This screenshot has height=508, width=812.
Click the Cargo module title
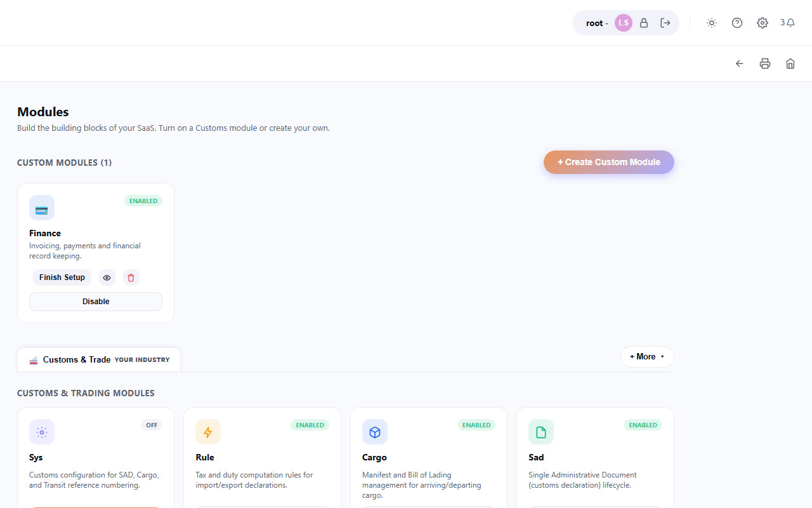(374, 457)
